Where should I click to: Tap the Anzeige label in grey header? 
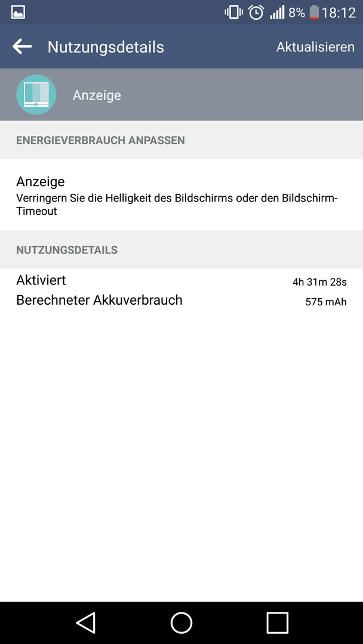tap(97, 95)
